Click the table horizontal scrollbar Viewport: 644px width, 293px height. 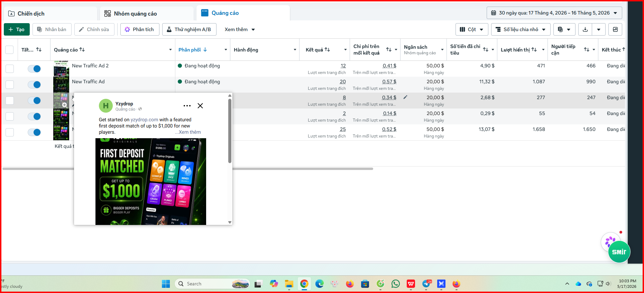click(188, 169)
